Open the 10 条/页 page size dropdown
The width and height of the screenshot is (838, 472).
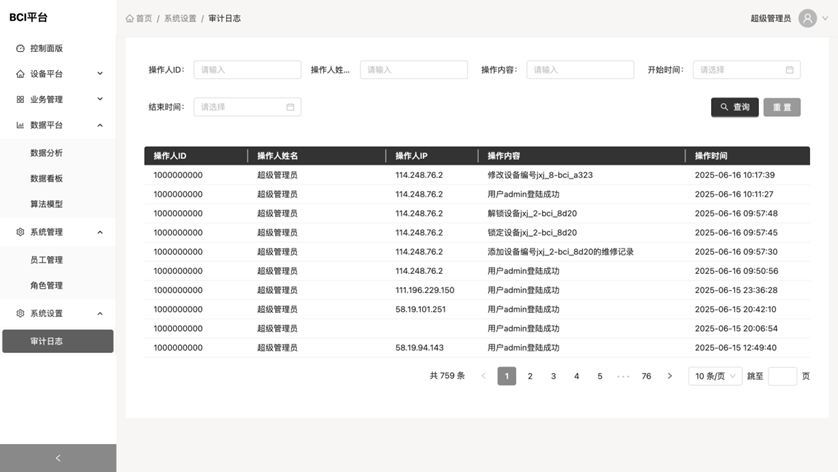tap(715, 376)
